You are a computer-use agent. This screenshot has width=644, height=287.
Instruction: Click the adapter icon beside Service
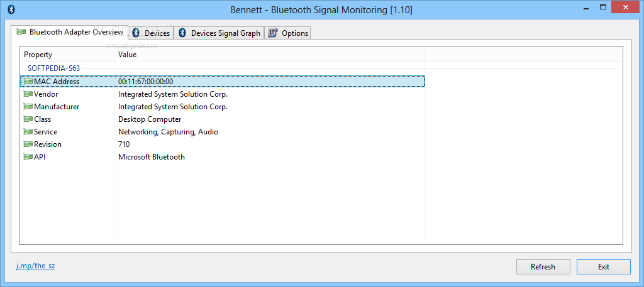(28, 132)
